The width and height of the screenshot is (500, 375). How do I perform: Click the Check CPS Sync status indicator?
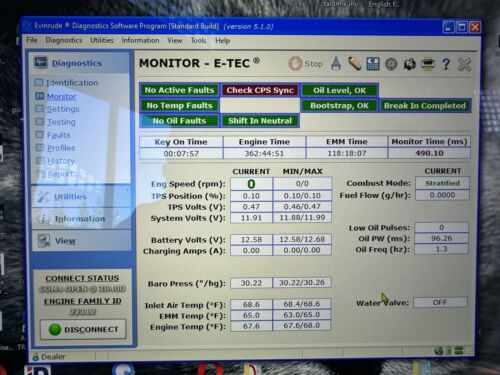point(260,90)
